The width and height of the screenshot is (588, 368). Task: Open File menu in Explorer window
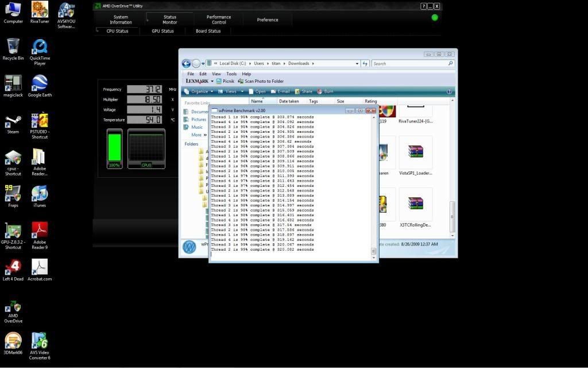(x=191, y=74)
